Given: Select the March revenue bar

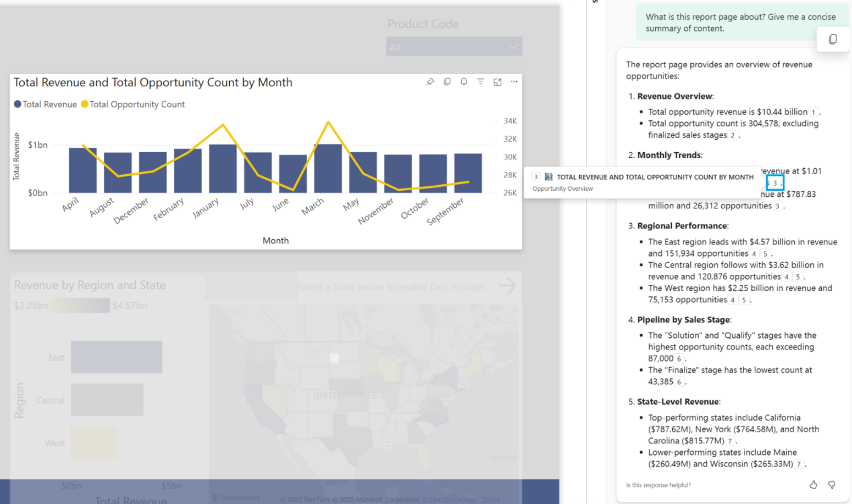Looking at the screenshot, I should pyautogui.click(x=328, y=169).
